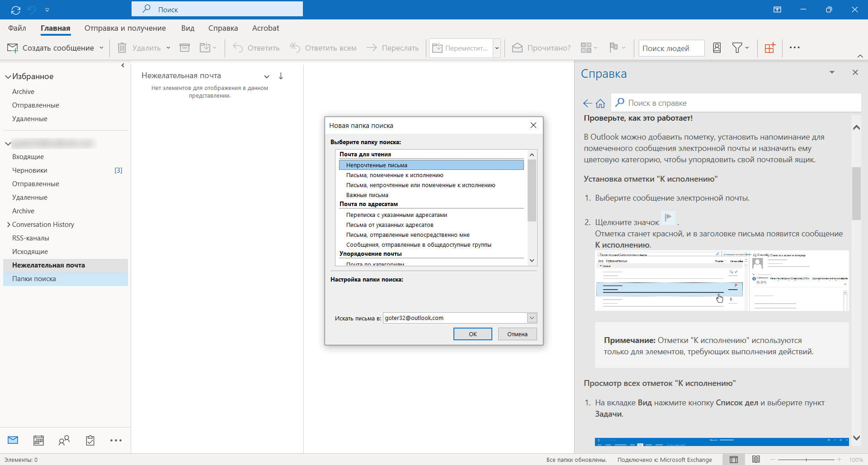This screenshot has width=868, height=465.
Task: Select Важные письма in dialog list
Action: coord(367,195)
